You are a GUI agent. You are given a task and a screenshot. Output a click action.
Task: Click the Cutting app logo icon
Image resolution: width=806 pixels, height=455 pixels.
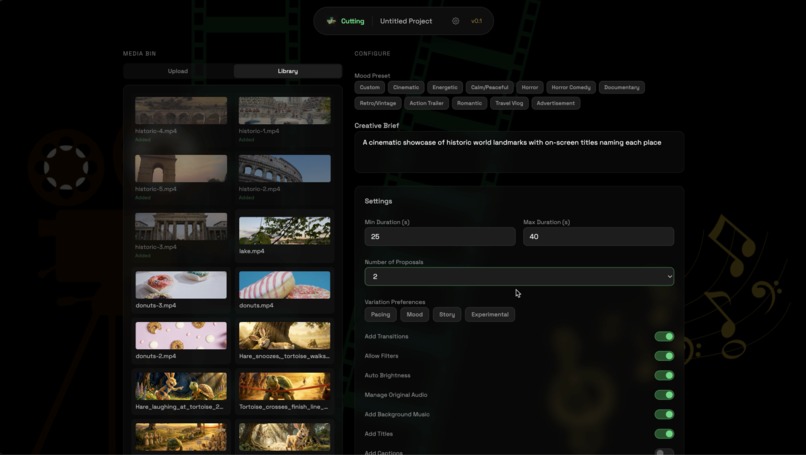pyautogui.click(x=331, y=21)
